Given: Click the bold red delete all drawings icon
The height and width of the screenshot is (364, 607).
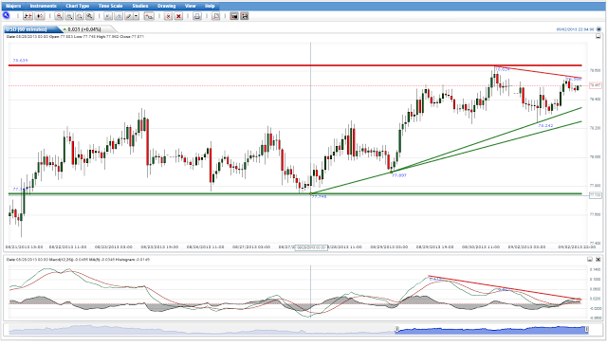Looking at the screenshot, I should coord(178,16).
